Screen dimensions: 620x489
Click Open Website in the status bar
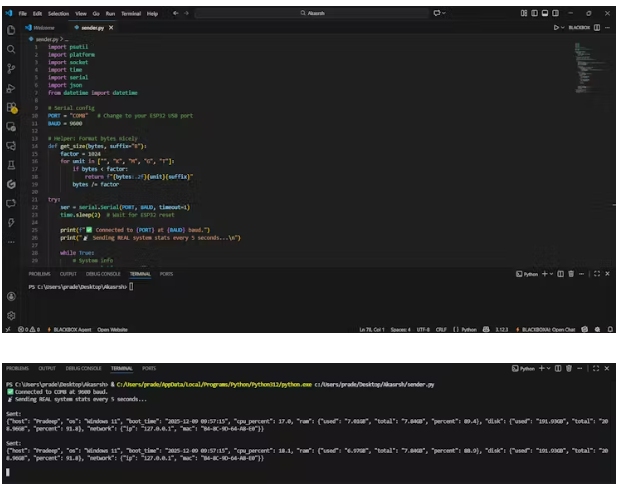click(x=112, y=329)
